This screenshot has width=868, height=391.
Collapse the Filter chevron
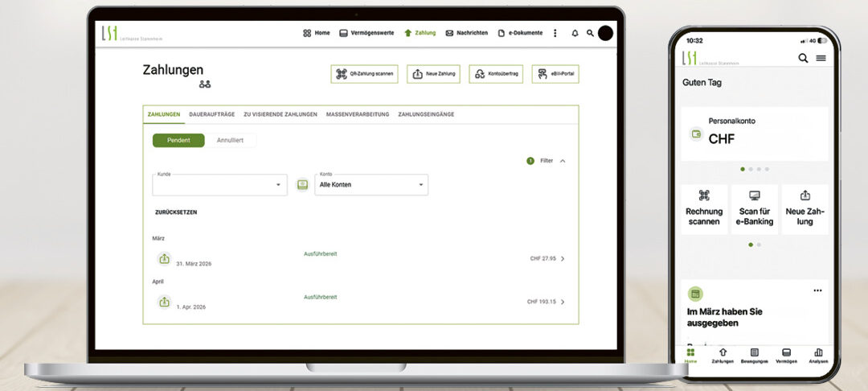(x=563, y=161)
